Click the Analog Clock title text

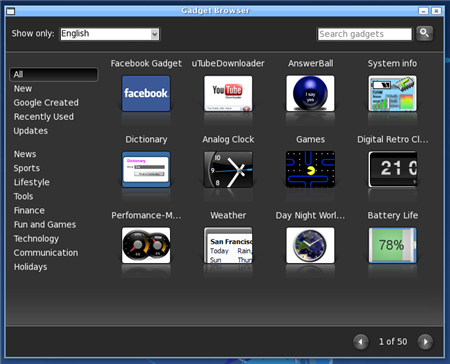tap(228, 139)
